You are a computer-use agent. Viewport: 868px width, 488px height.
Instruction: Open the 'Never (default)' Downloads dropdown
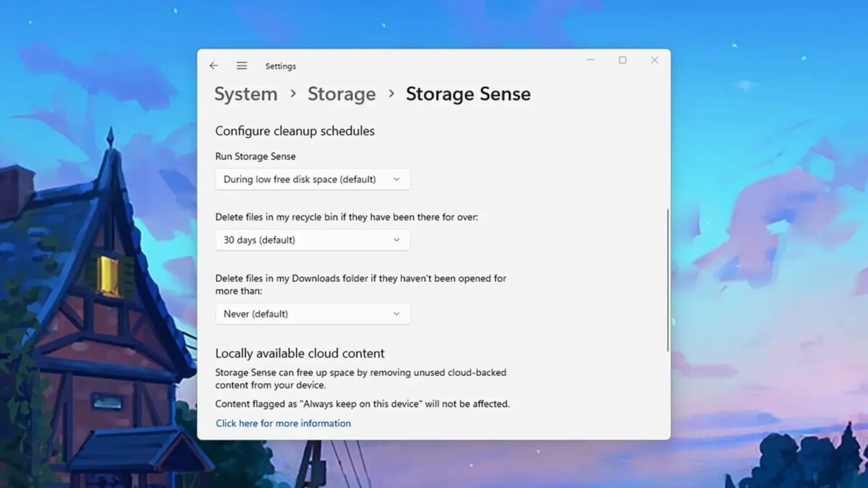[x=312, y=313]
